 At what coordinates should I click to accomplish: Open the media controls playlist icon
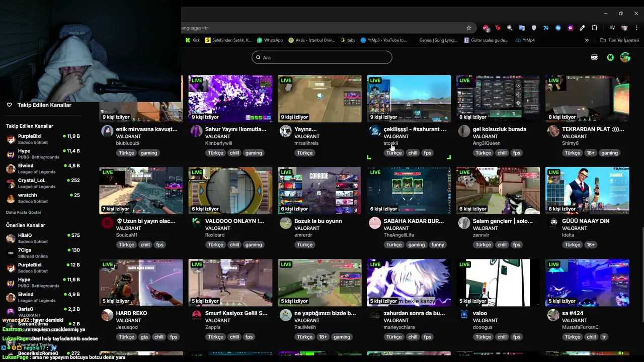click(x=612, y=28)
